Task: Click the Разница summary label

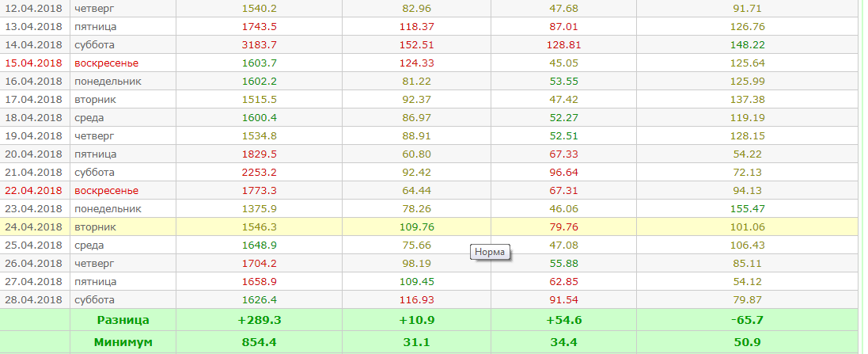Action: click(x=123, y=320)
